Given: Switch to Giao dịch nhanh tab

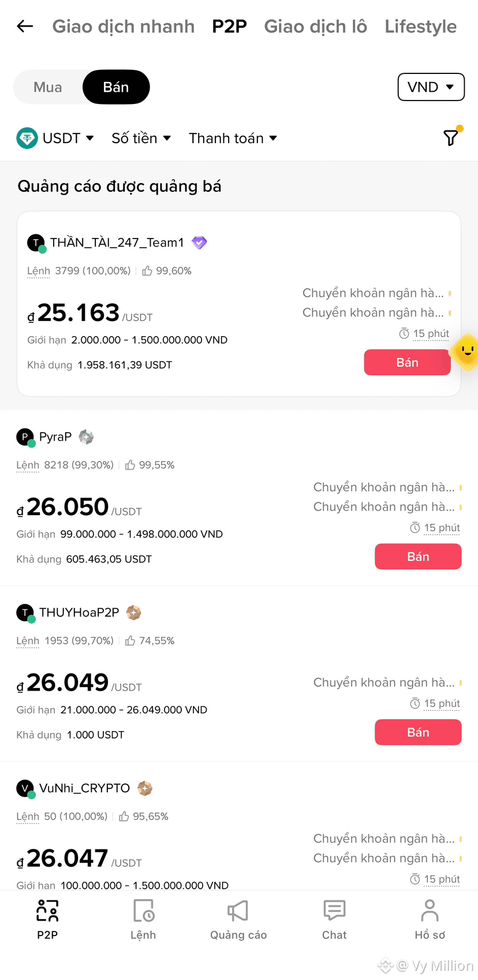Looking at the screenshot, I should click(124, 26).
